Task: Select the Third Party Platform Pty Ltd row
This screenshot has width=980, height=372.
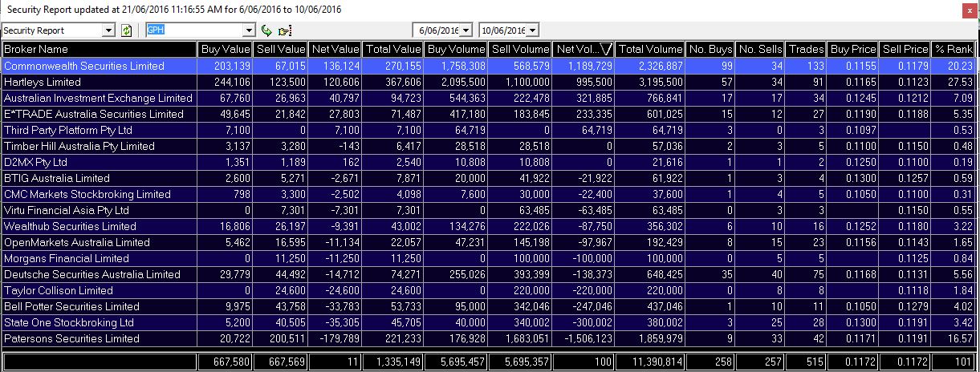Action: (x=489, y=130)
